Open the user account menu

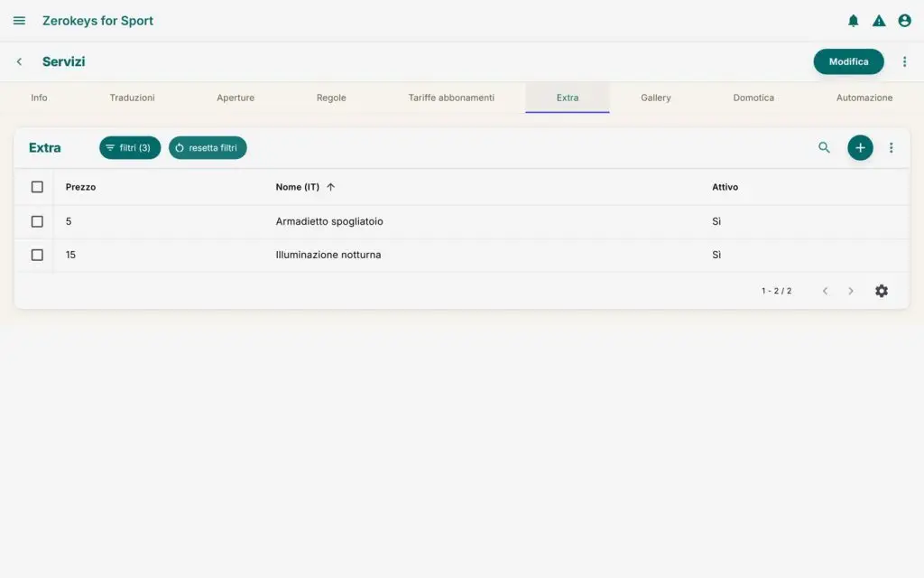point(904,21)
